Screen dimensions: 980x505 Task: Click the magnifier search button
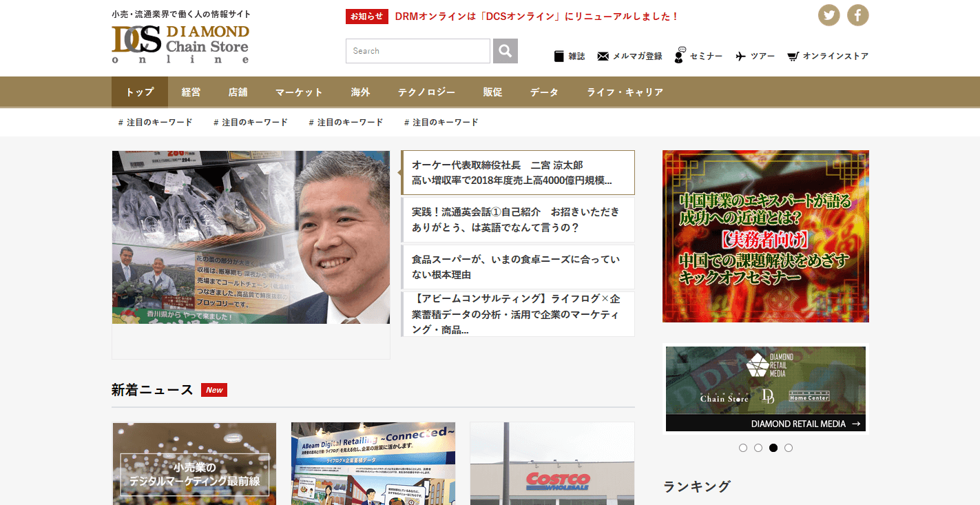tap(505, 51)
